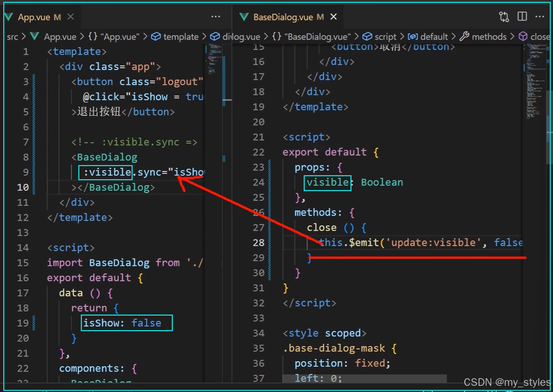
Task: Switch to the App.vue editor tab
Action: click(39, 17)
